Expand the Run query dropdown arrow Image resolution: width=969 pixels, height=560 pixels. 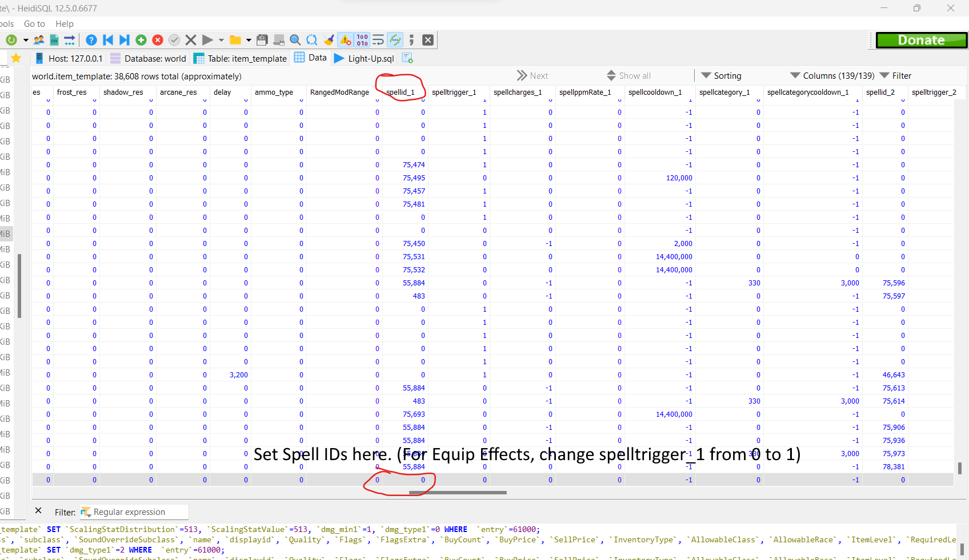[221, 40]
